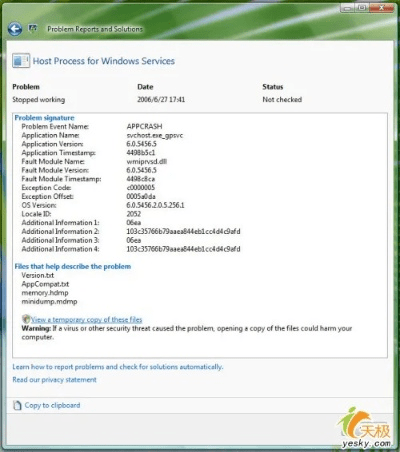This screenshot has width=400, height=452.
Task: Click the Problem Event Name label
Action: click(x=55, y=126)
